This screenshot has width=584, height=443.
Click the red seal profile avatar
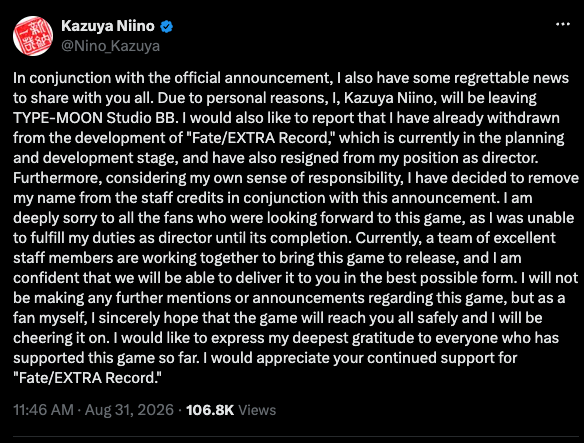(x=33, y=36)
